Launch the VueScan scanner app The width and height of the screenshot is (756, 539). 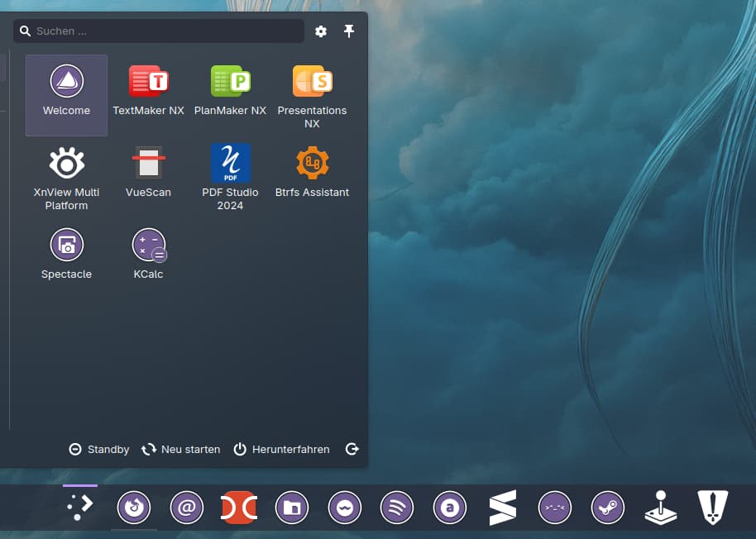coord(148,173)
